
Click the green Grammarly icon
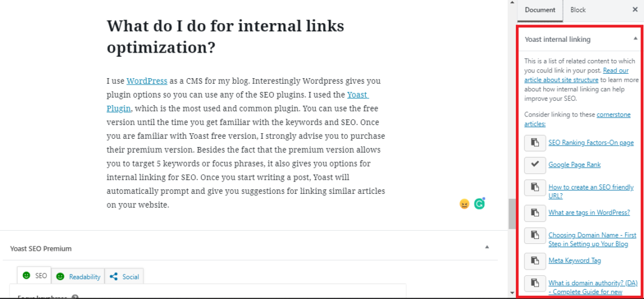[x=480, y=203]
